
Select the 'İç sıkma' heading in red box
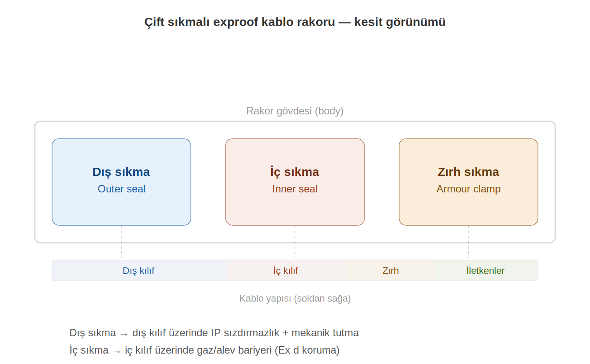coord(295,172)
